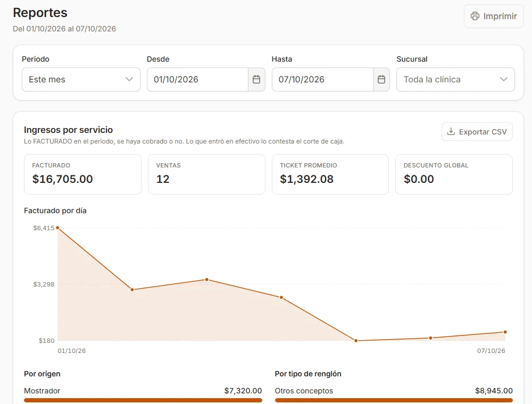Image resolution: width=532 pixels, height=404 pixels.
Task: Focus the Desde date field 01/10/2026
Action: click(197, 79)
